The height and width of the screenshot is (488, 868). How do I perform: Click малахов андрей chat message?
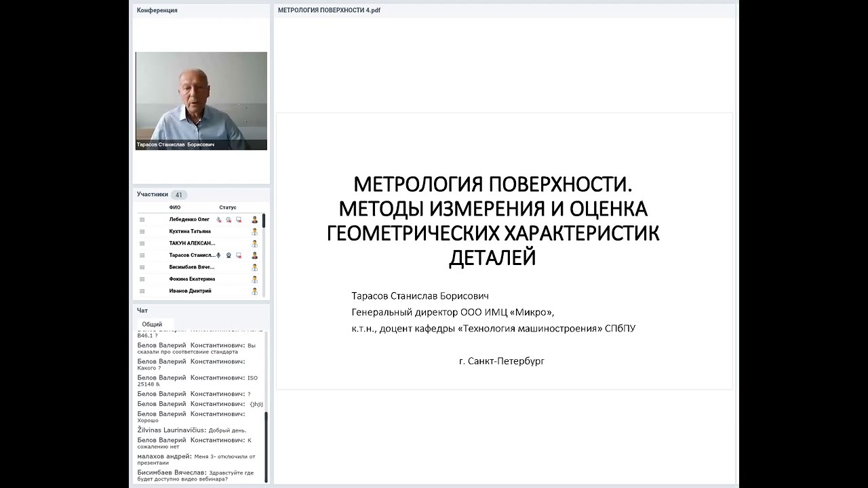coord(197,460)
